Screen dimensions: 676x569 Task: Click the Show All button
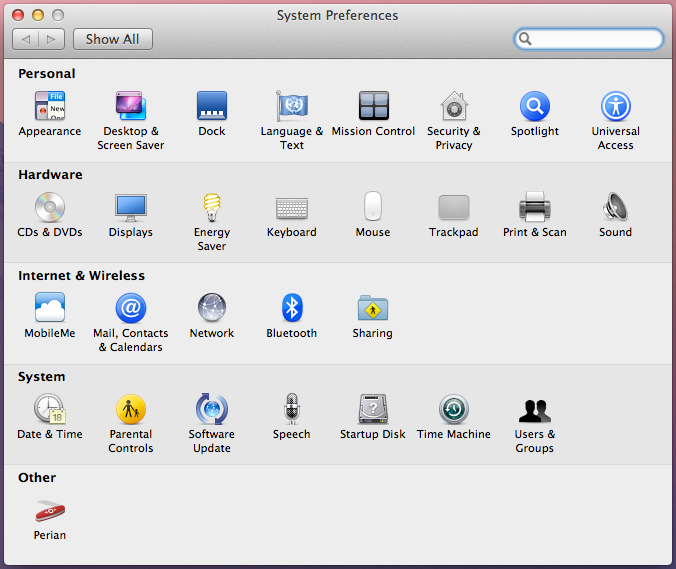[113, 39]
